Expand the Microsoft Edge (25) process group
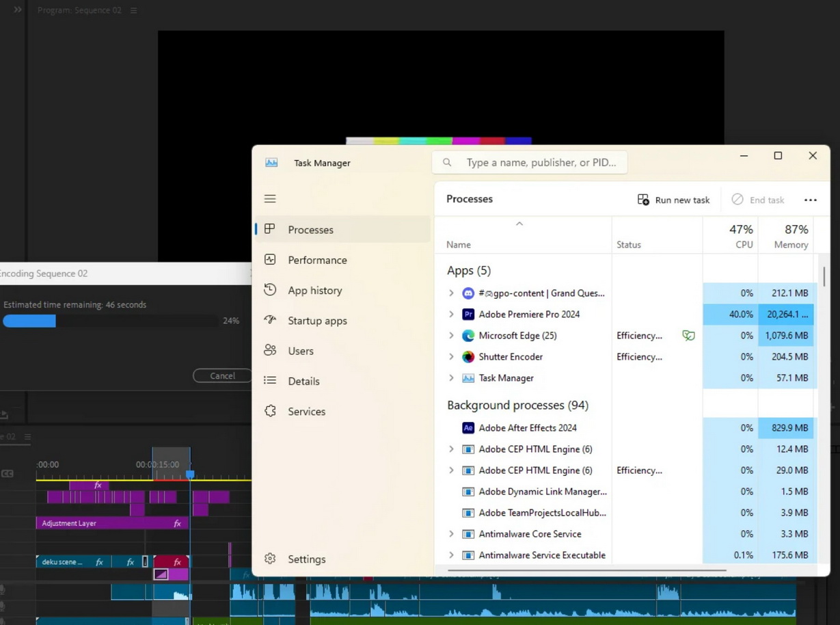The image size is (840, 625). pyautogui.click(x=451, y=336)
